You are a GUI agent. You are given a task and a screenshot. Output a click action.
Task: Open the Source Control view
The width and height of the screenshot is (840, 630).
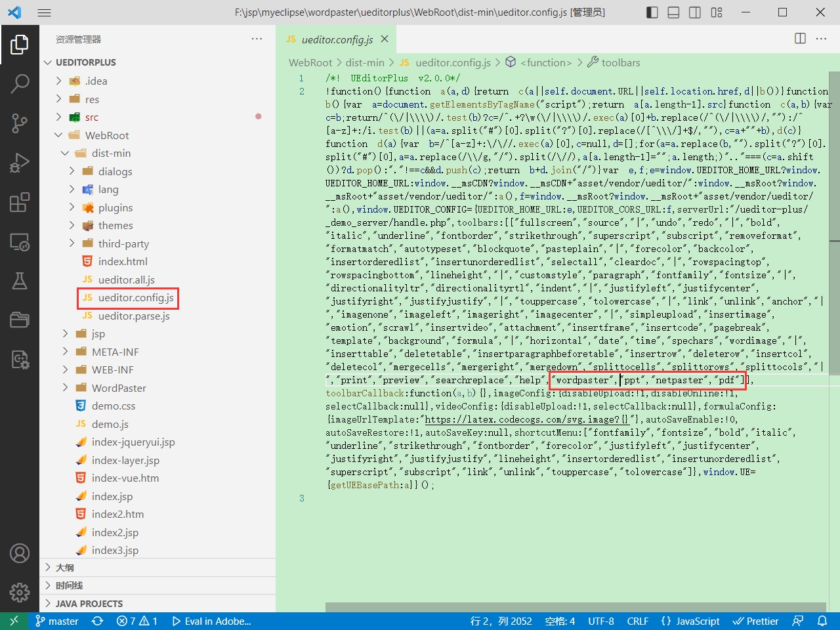tap(20, 123)
